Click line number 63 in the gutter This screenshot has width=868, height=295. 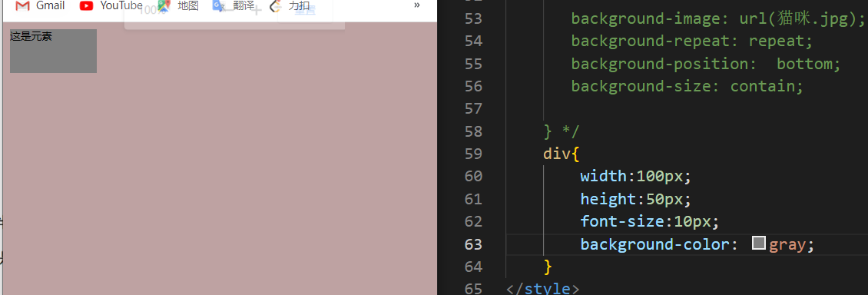pos(473,244)
